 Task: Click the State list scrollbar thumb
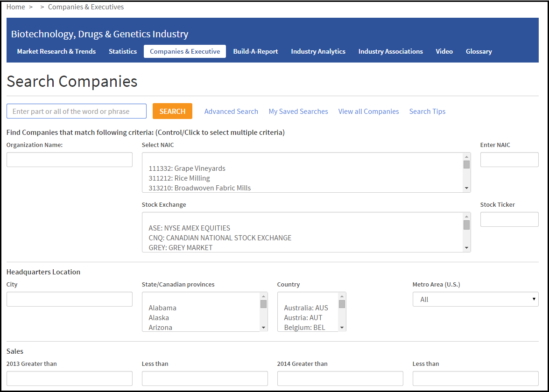263,304
